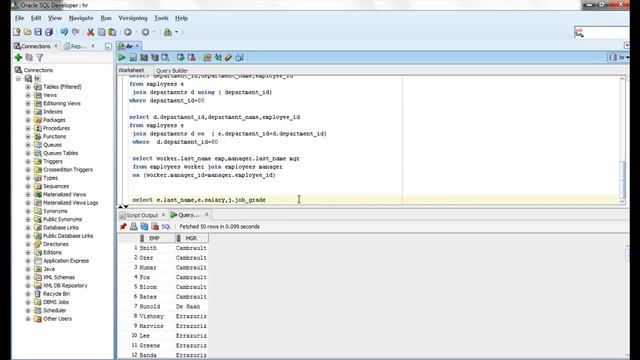Click the Forward navigation circle icon
Image resolution: width=640 pixels, height=360 pixels.
(x=145, y=32)
